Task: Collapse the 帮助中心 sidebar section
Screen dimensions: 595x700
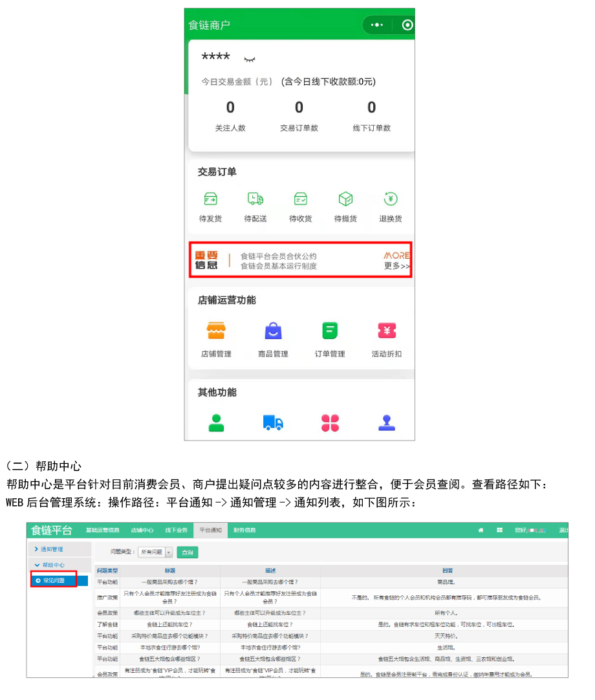Action: [53, 565]
